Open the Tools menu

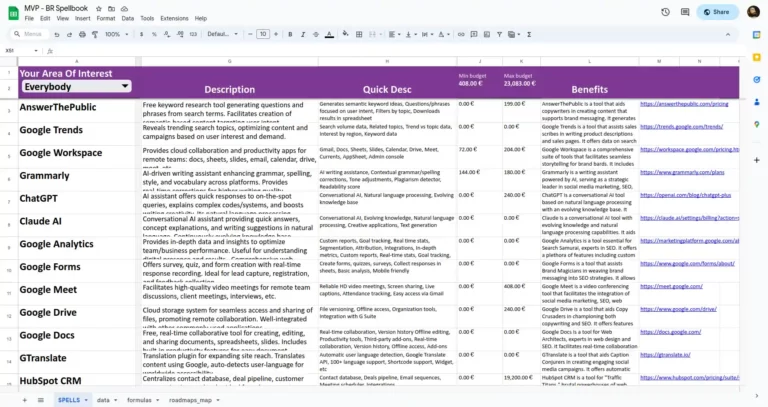pyautogui.click(x=147, y=18)
